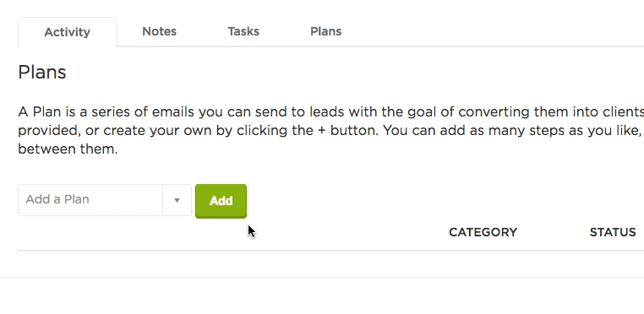View lead notes via Notes tab
This screenshot has height=314, width=644.
pyautogui.click(x=160, y=31)
